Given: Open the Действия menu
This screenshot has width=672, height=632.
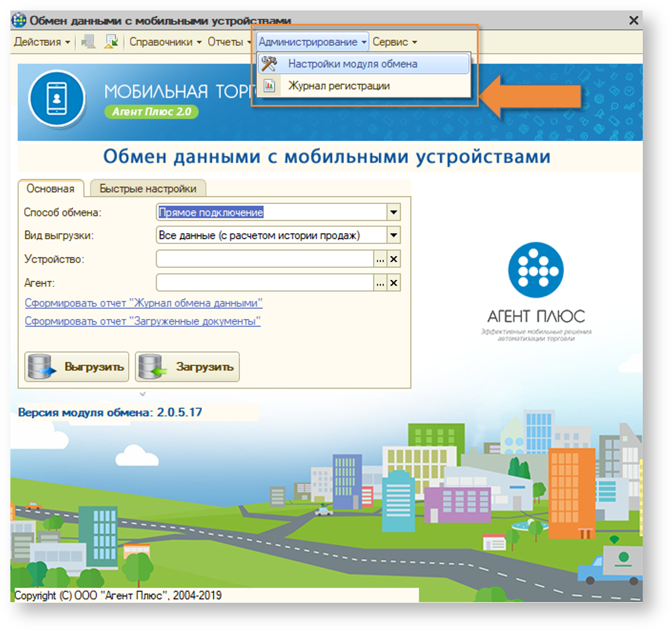Looking at the screenshot, I should (x=41, y=42).
